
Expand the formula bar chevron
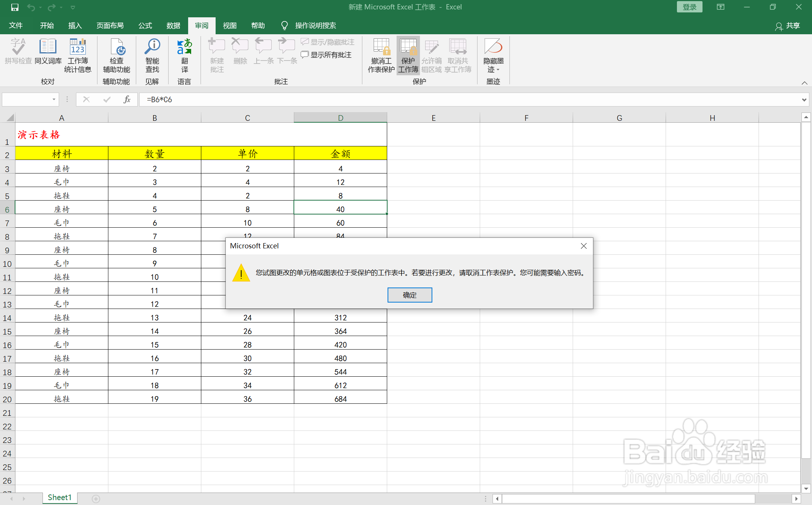pos(804,100)
